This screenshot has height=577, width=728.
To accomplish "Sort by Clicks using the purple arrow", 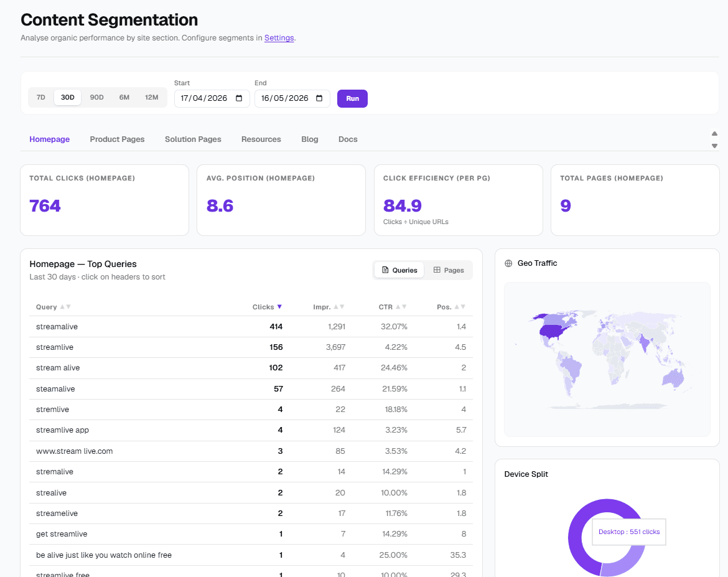I will pyautogui.click(x=279, y=307).
